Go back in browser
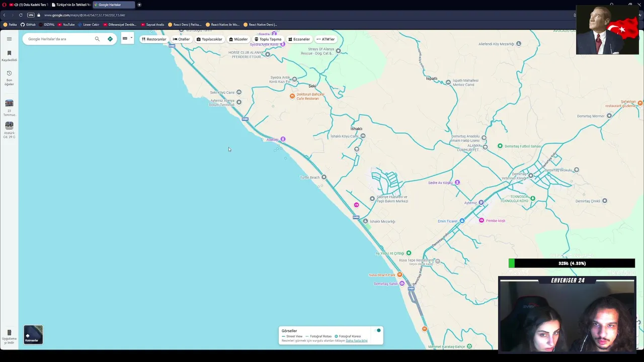The image size is (644, 362). [x=5, y=15]
